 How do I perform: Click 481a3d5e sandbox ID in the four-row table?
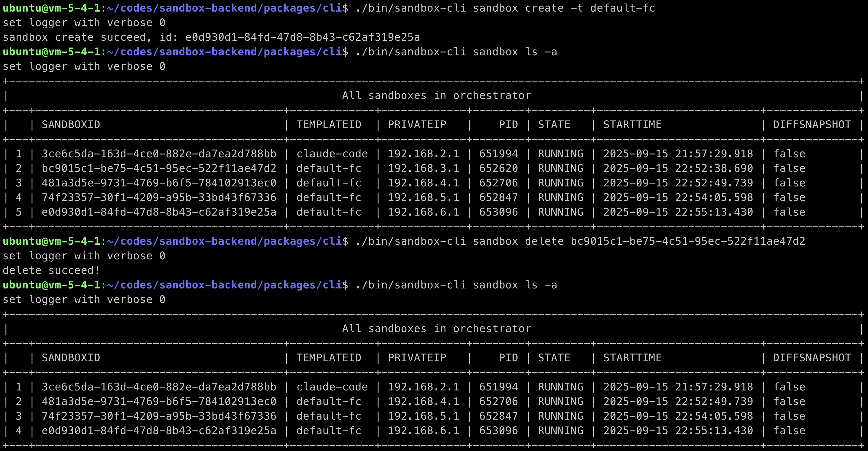tap(159, 402)
